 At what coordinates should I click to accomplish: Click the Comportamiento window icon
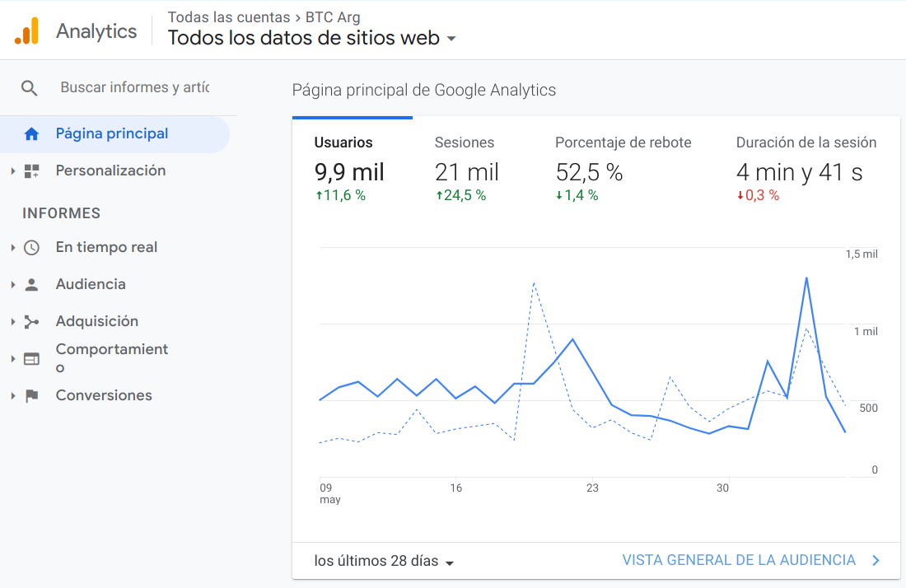(x=31, y=359)
